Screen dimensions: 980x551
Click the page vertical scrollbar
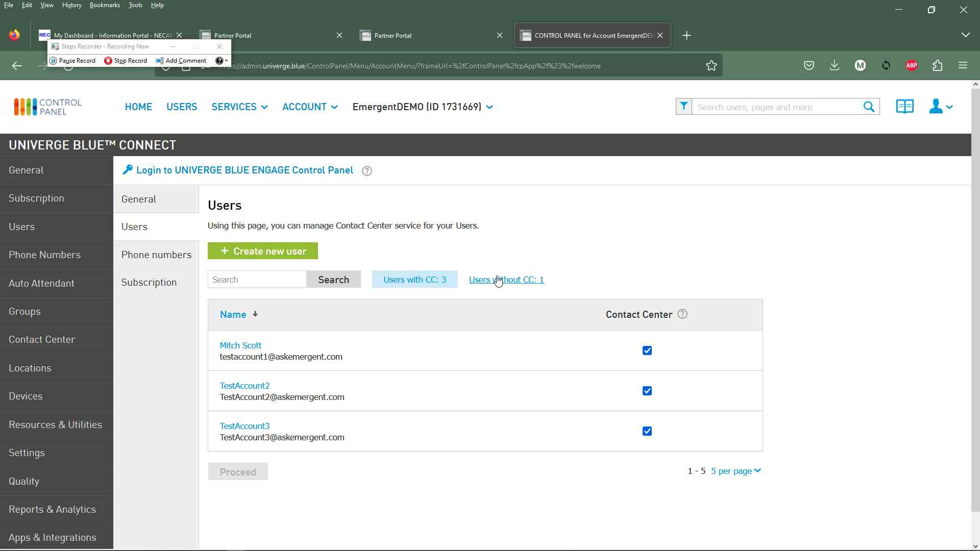click(975, 301)
